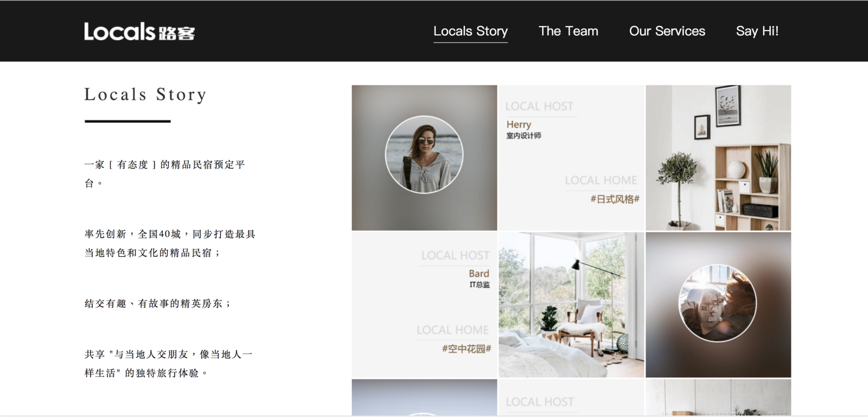The height and width of the screenshot is (417, 868).
Task: View the bedroom with floor lamp photo
Action: coord(571,305)
